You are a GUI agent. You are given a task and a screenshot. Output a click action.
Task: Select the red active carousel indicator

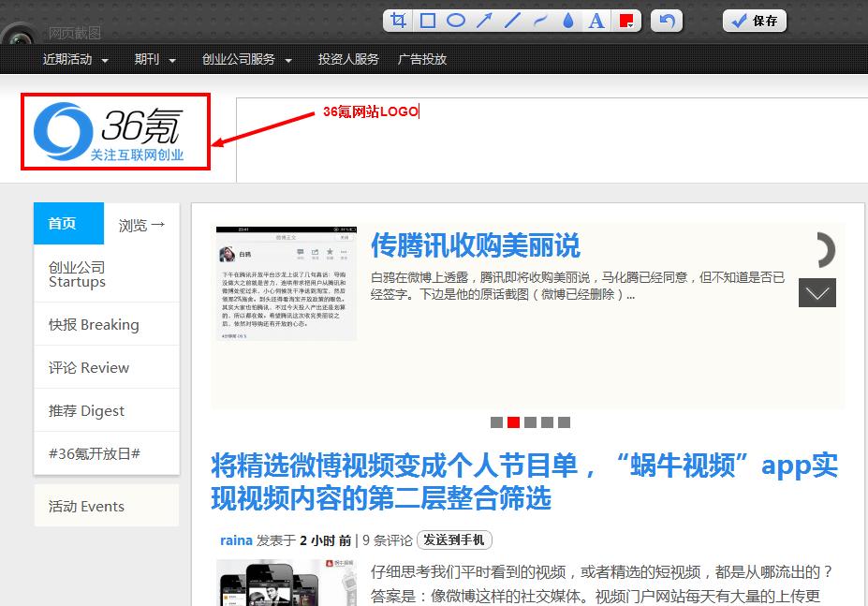513,422
